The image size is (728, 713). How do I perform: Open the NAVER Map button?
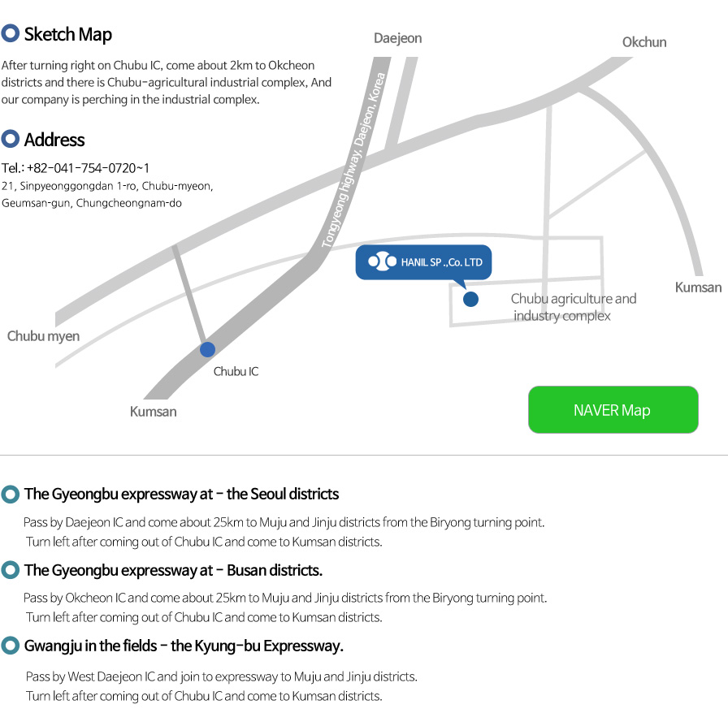(x=613, y=409)
